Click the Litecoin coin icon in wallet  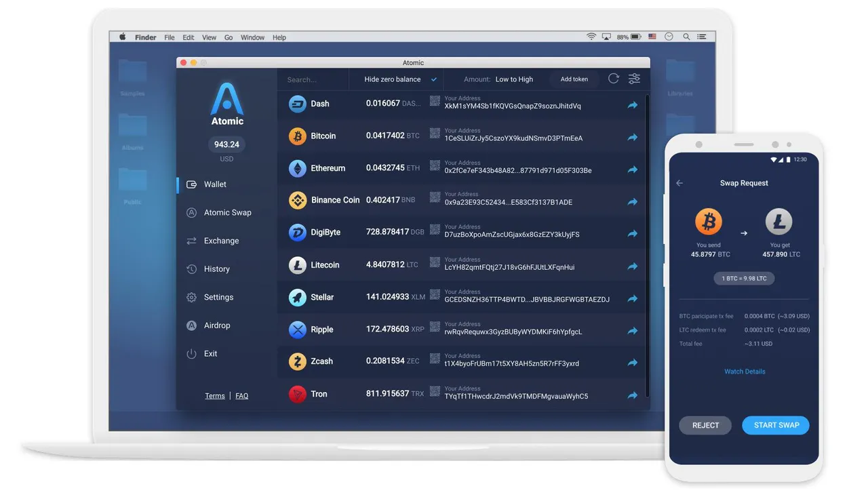(x=298, y=265)
